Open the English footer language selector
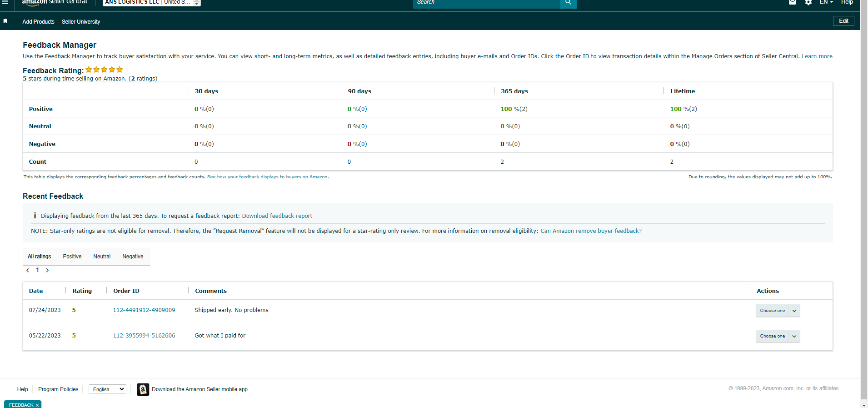868x408 pixels. pos(107,389)
